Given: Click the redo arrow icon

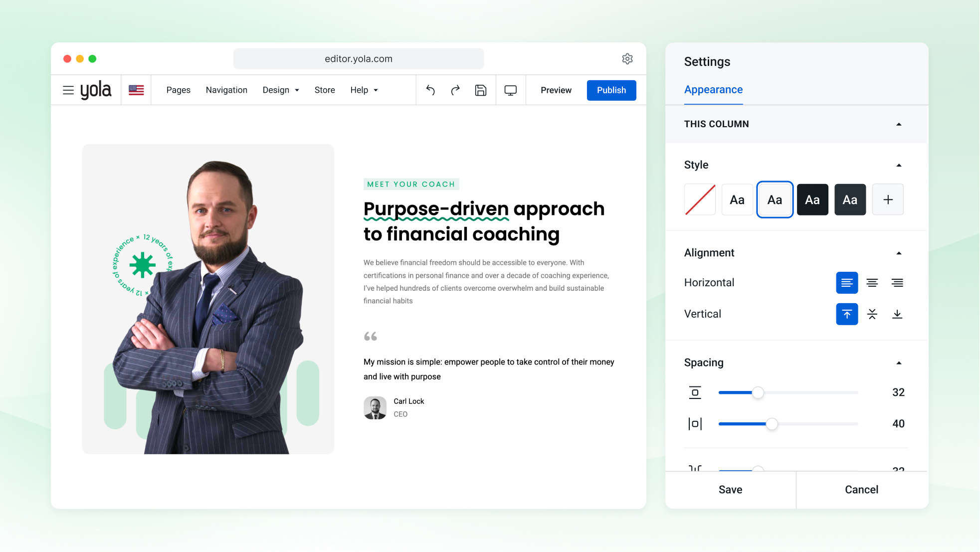Looking at the screenshot, I should tap(455, 90).
